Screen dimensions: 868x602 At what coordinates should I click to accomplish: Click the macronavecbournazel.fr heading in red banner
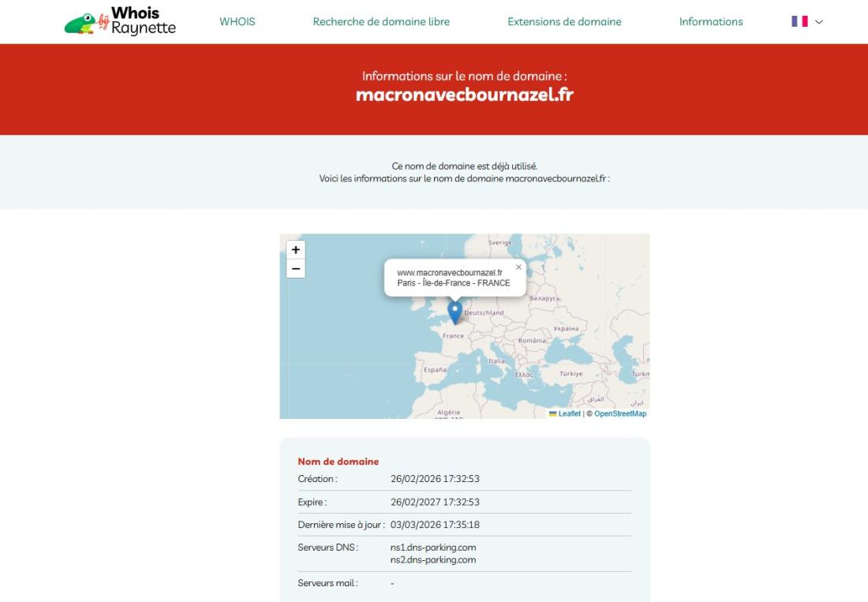464,95
